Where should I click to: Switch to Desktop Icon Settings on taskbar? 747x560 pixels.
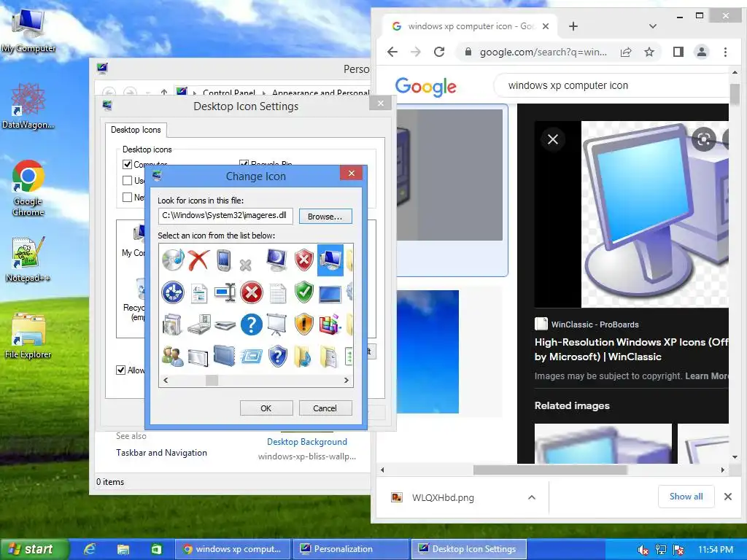point(469,549)
